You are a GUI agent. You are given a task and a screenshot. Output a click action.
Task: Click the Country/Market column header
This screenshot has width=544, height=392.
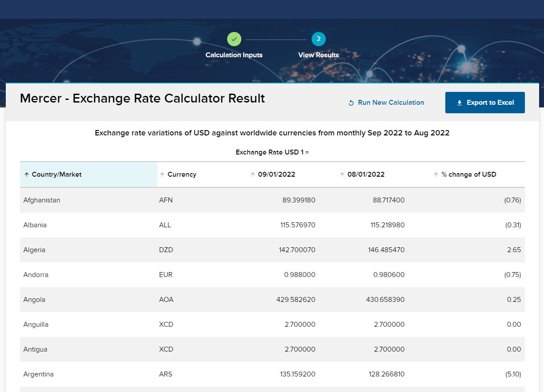(56, 174)
